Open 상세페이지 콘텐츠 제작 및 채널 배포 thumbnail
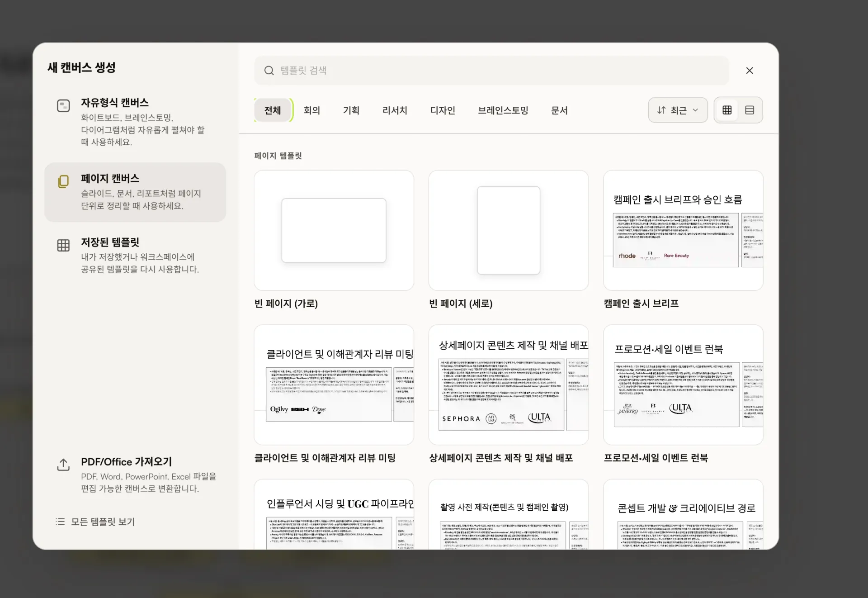The width and height of the screenshot is (868, 598). click(x=509, y=384)
